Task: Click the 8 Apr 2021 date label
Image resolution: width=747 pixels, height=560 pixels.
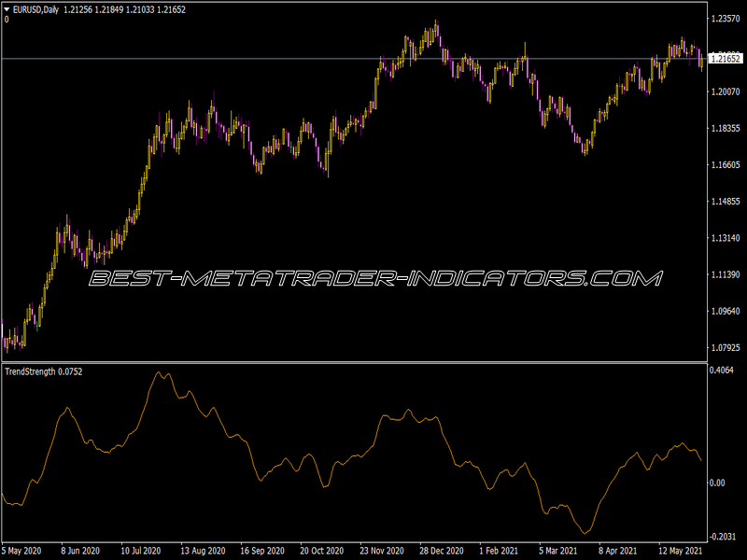Action: (618, 551)
